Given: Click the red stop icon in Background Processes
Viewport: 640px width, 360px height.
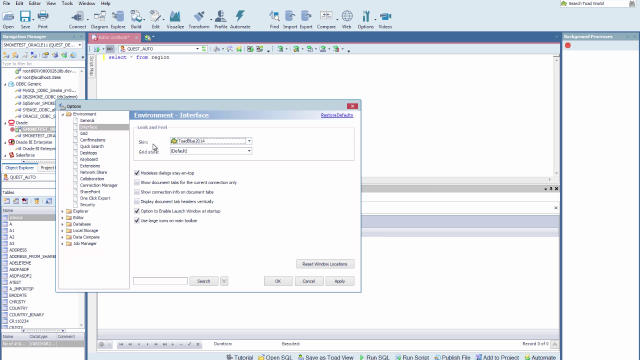Looking at the screenshot, I should click(568, 45).
